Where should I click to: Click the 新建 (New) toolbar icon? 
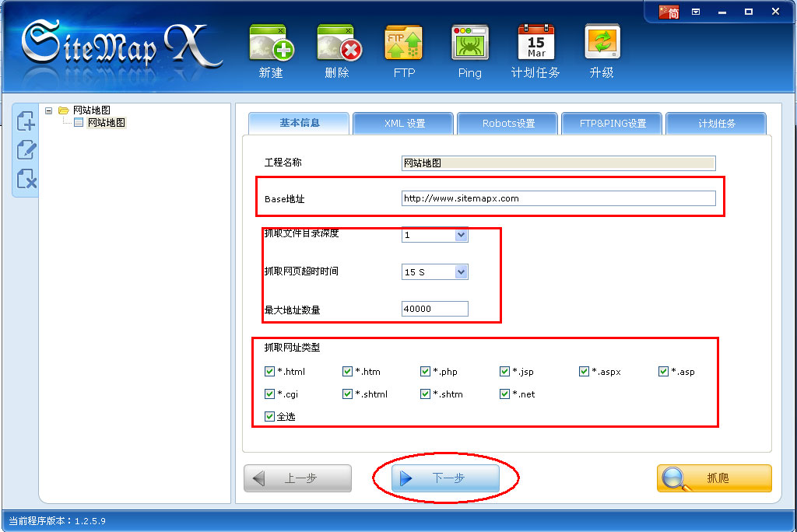pos(271,44)
